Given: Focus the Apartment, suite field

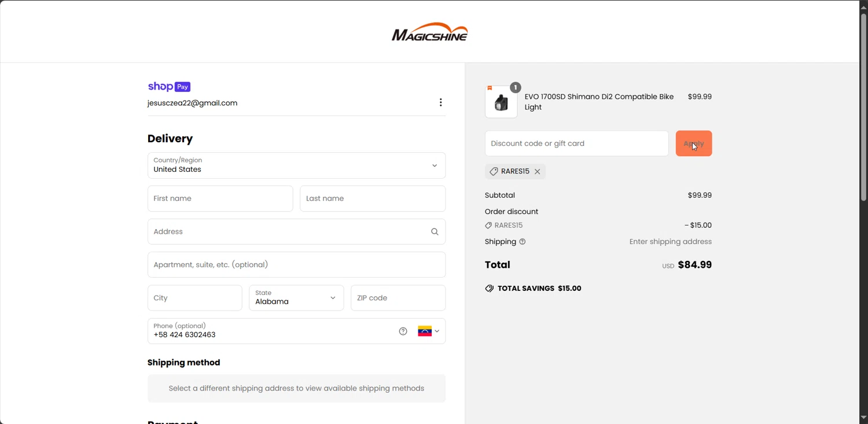Looking at the screenshot, I should tap(296, 265).
